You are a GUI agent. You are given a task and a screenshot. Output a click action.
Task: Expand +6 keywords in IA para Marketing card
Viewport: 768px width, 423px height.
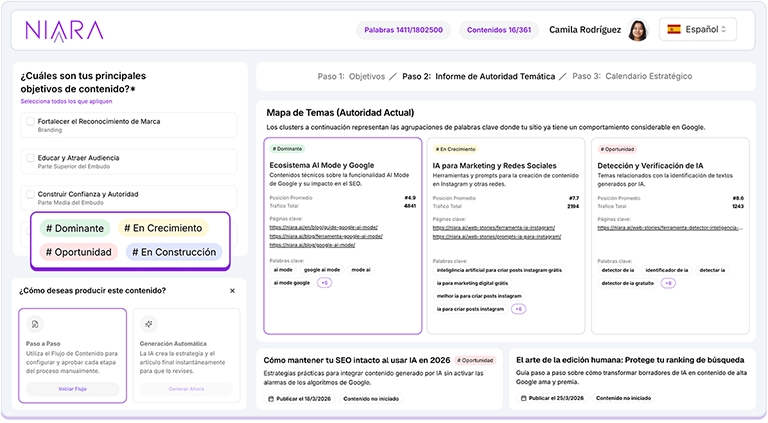pyautogui.click(x=518, y=309)
